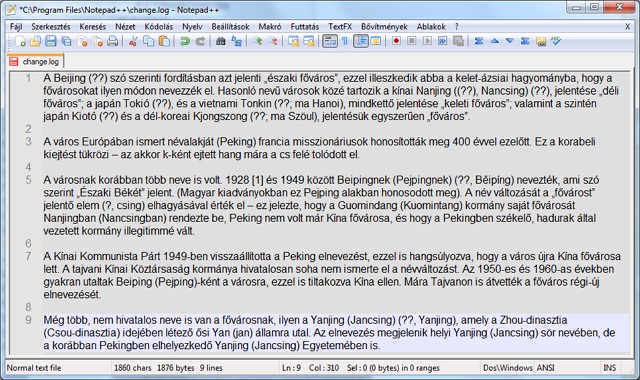Toggle Show all characters pilcrow icon
640x380 pixels.
(x=345, y=41)
